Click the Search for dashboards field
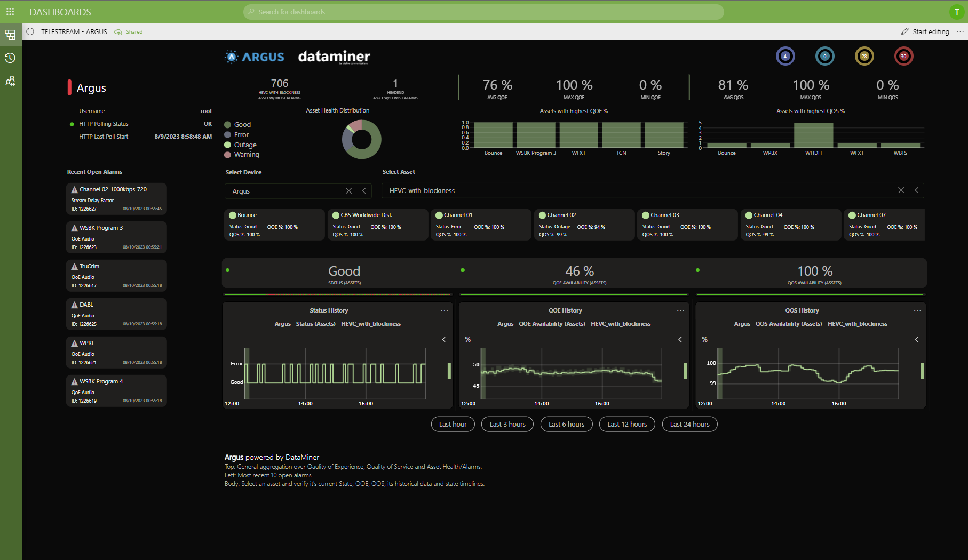The height and width of the screenshot is (560, 968). [x=483, y=12]
